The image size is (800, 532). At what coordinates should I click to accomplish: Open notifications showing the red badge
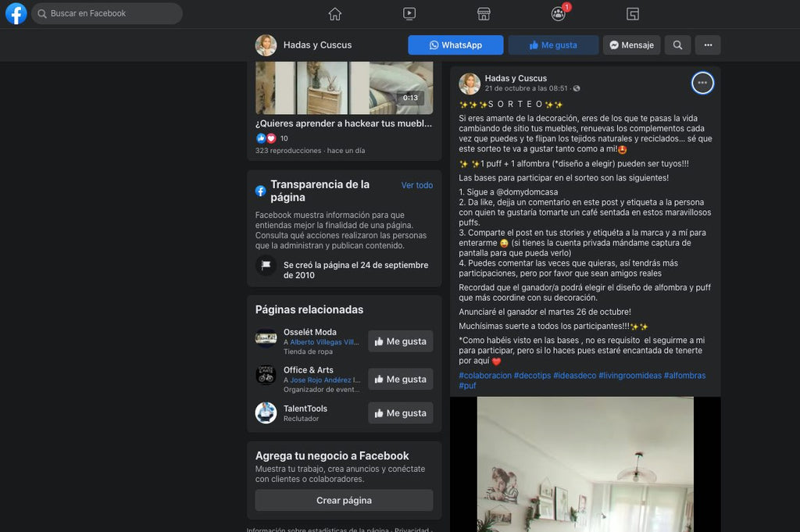(x=558, y=13)
